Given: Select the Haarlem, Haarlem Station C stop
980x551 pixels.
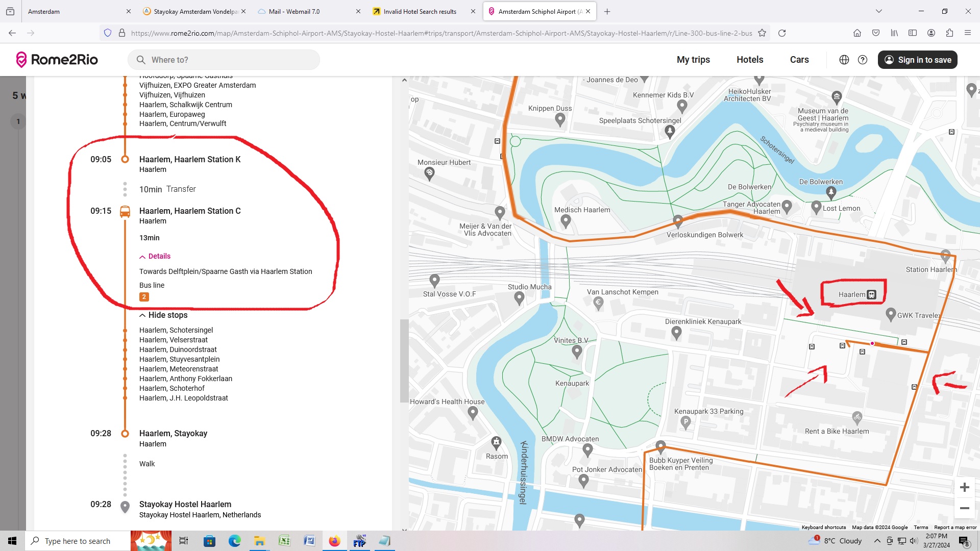Looking at the screenshot, I should pos(190,211).
